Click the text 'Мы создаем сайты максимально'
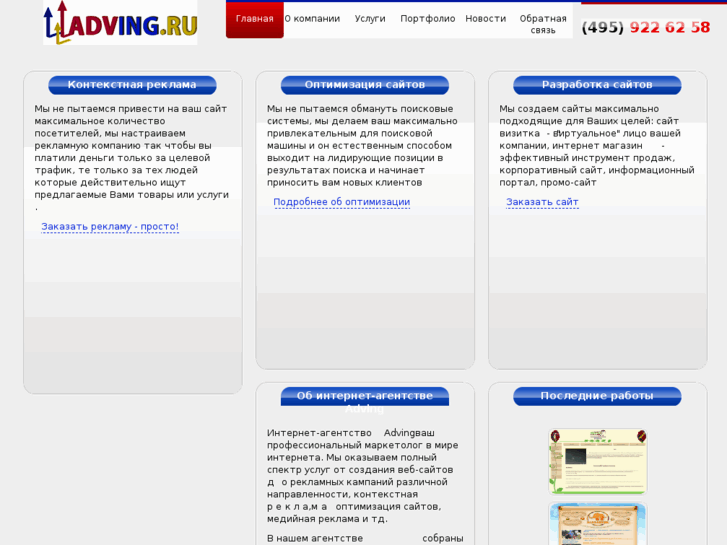 pos(579,109)
